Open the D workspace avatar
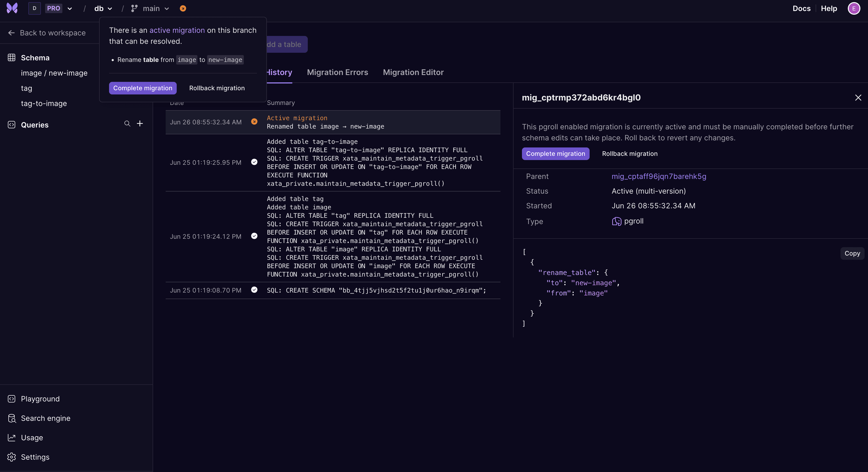The image size is (868, 472). [34, 8]
